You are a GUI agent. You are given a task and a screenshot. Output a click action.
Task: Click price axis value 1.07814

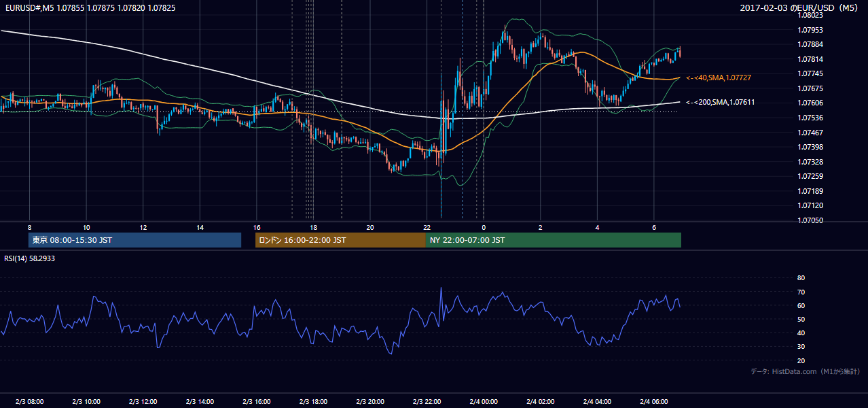click(x=811, y=59)
